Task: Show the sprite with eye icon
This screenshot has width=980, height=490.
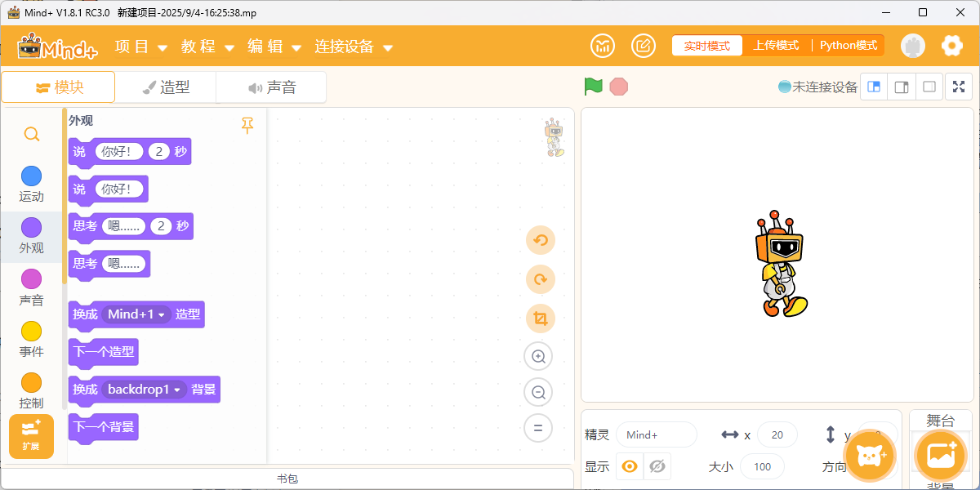Action: [x=630, y=467]
